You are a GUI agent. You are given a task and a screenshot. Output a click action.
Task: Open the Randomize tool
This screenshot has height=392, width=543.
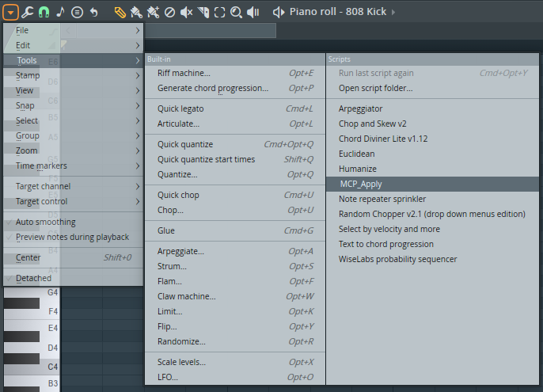point(235,341)
